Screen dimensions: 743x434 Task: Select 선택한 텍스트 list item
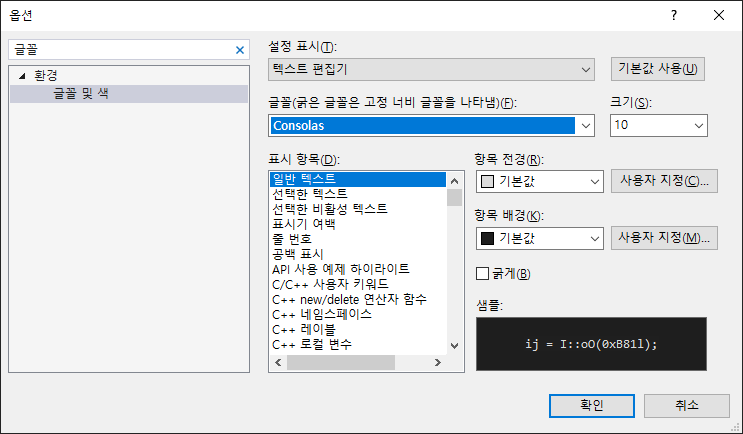coord(358,194)
